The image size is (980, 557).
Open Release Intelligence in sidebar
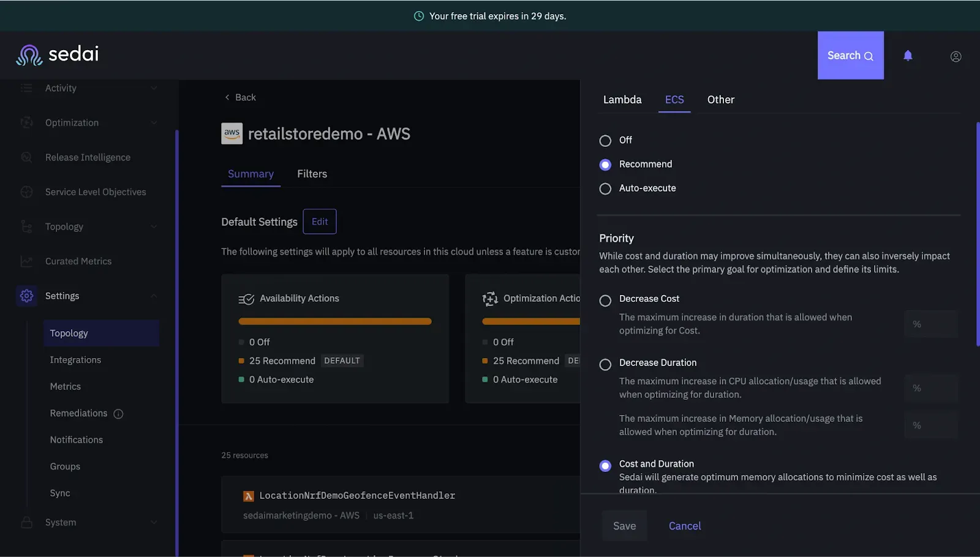(88, 157)
